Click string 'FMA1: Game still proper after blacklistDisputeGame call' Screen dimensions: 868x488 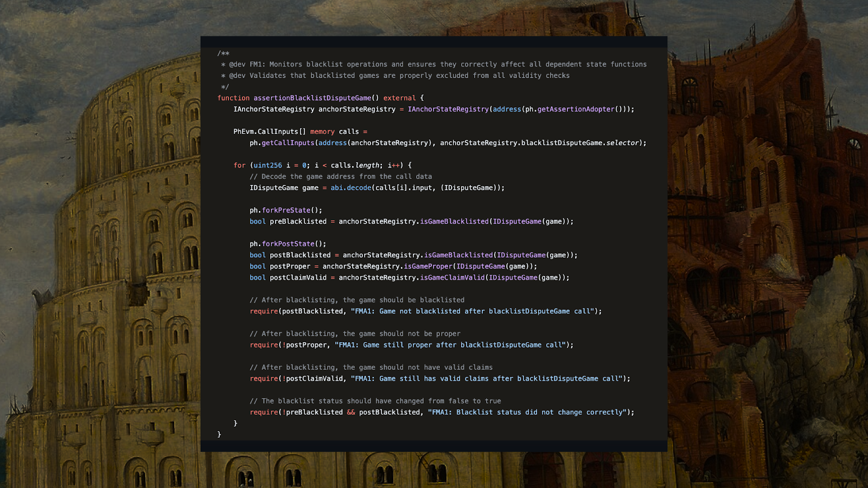click(x=451, y=345)
